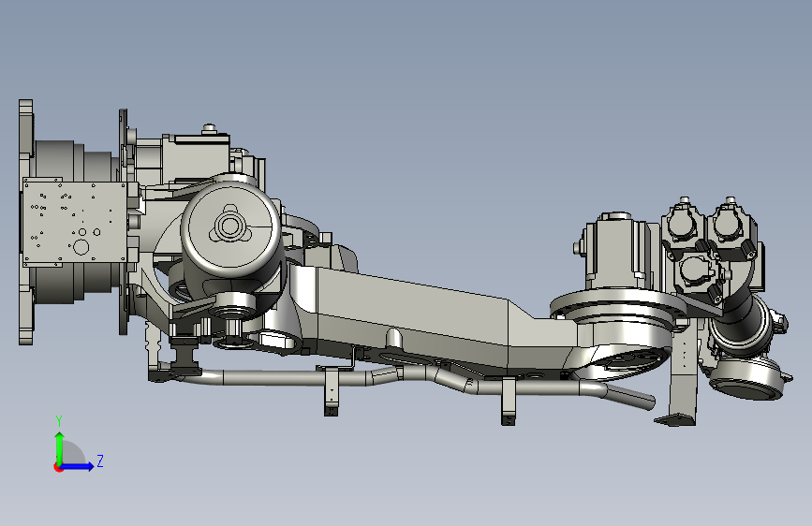This screenshot has width=812, height=526.
Task: Click the blue Z axis arrow of the triad
Action: (x=78, y=466)
